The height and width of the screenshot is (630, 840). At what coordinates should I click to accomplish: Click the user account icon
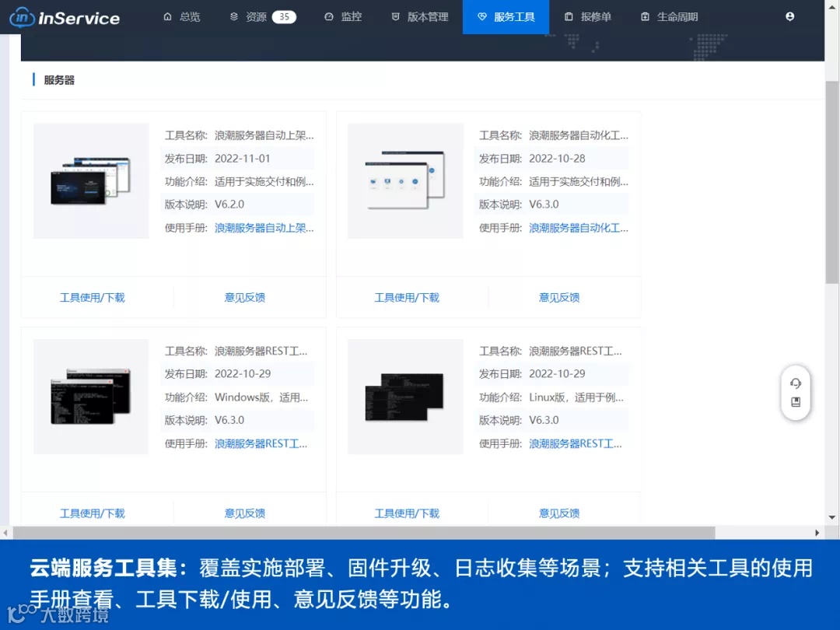[x=789, y=16]
